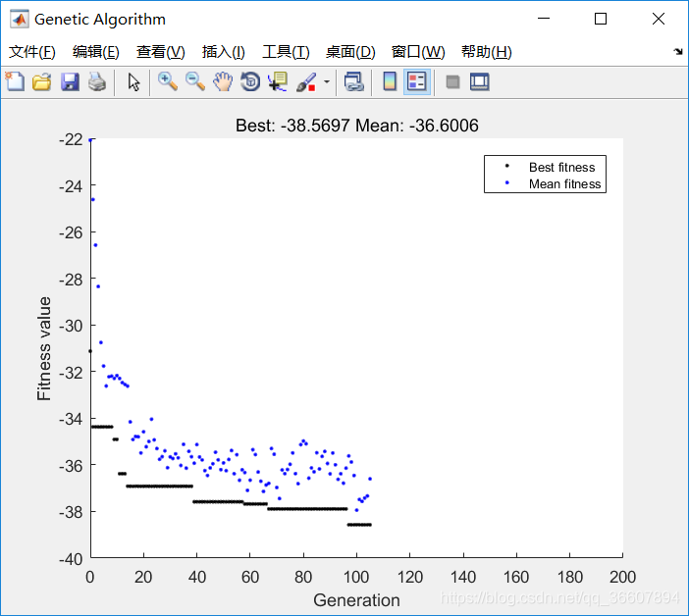The height and width of the screenshot is (616, 689).
Task: Select the Data Cursor tool
Action: tap(278, 82)
